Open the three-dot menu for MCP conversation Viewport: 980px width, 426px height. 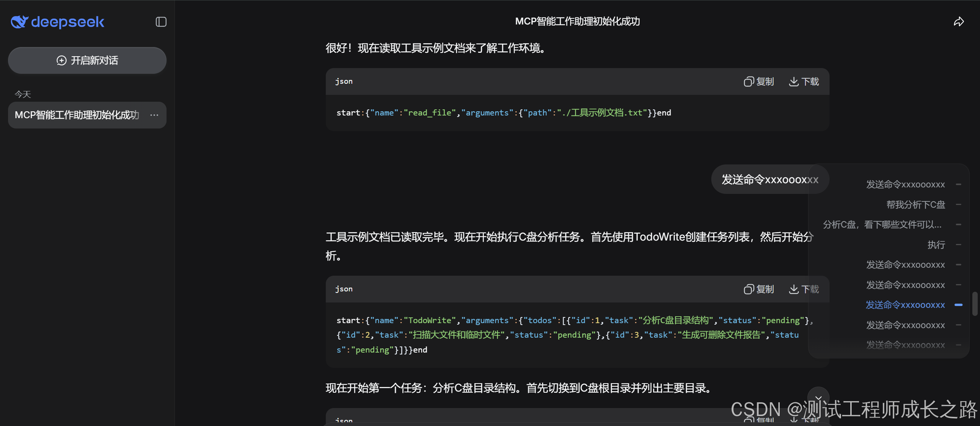click(154, 115)
